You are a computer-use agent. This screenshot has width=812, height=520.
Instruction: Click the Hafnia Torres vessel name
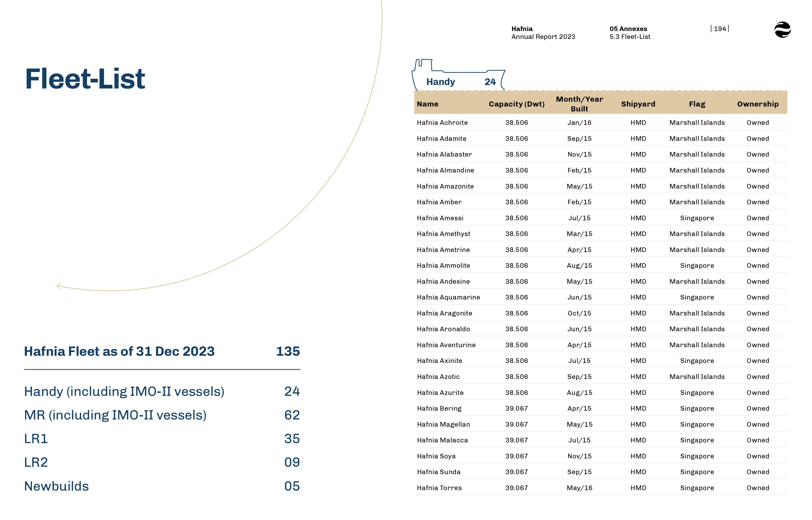pyautogui.click(x=439, y=488)
